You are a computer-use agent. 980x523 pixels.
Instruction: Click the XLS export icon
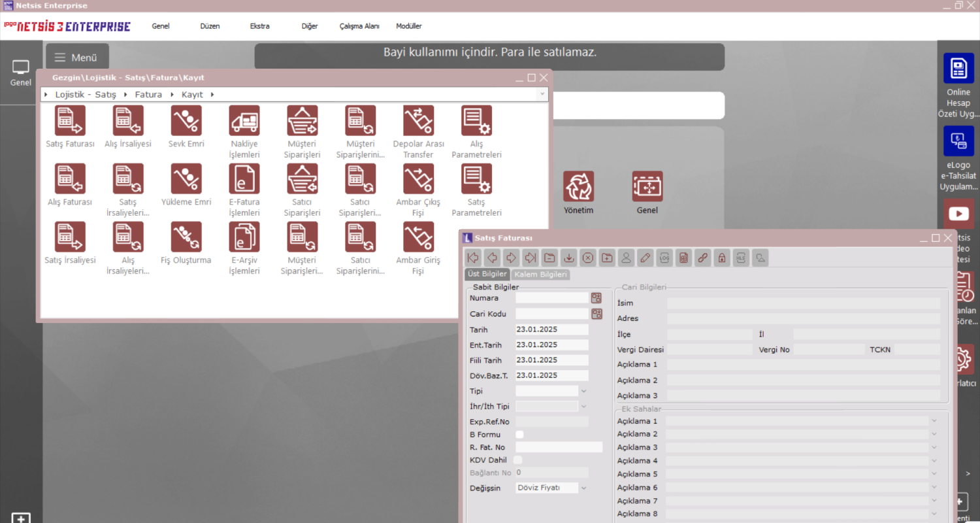[741, 258]
